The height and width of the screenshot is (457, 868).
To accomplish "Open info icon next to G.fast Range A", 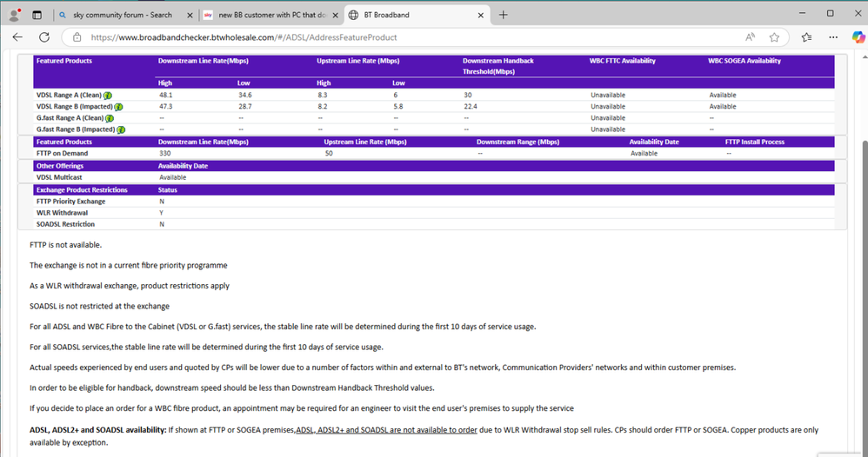I will tap(110, 117).
